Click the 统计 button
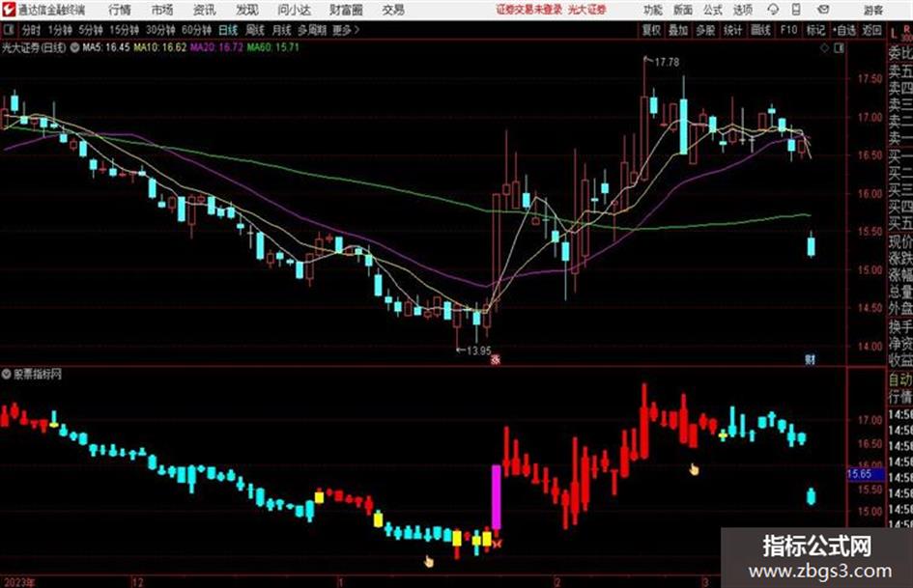The height and width of the screenshot is (588, 913). click(733, 30)
